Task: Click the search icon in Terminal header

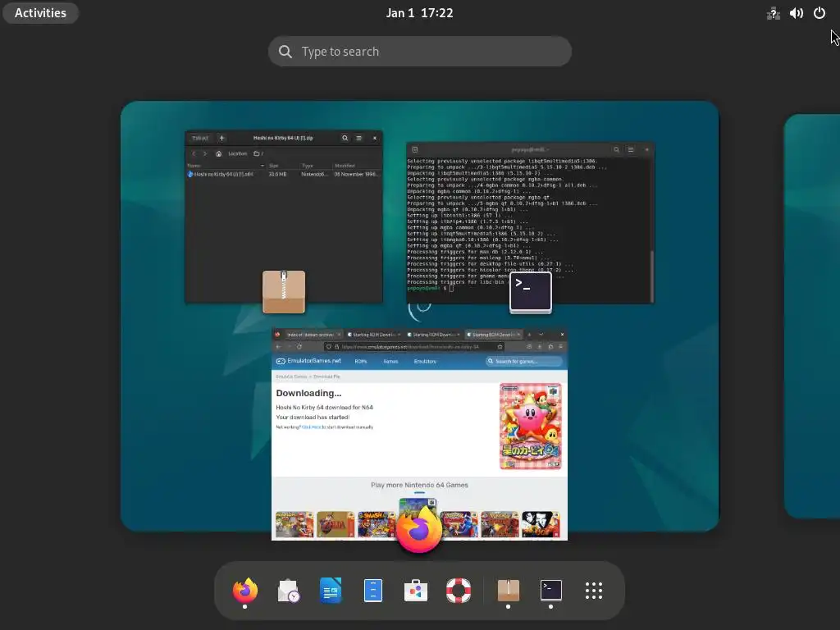Action: point(616,150)
